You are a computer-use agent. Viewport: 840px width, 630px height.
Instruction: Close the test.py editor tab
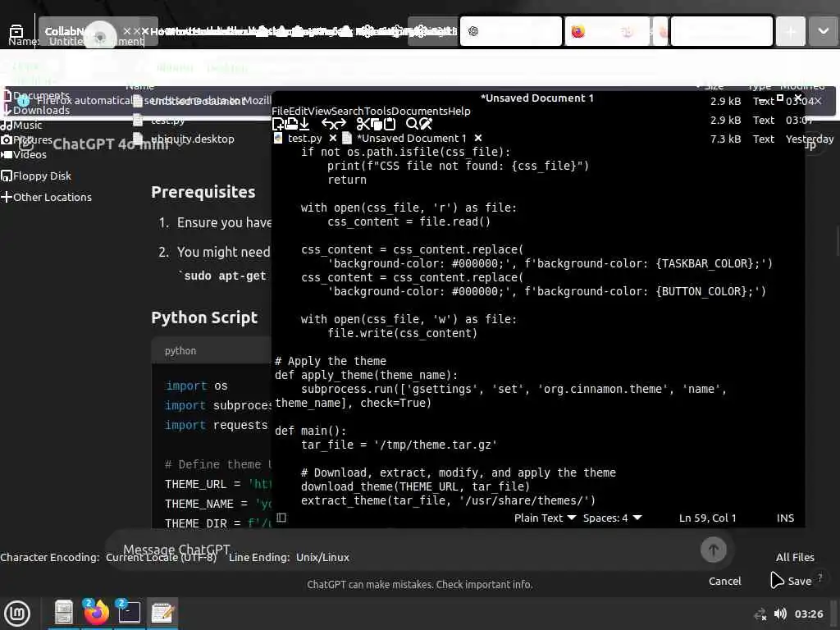click(x=333, y=138)
